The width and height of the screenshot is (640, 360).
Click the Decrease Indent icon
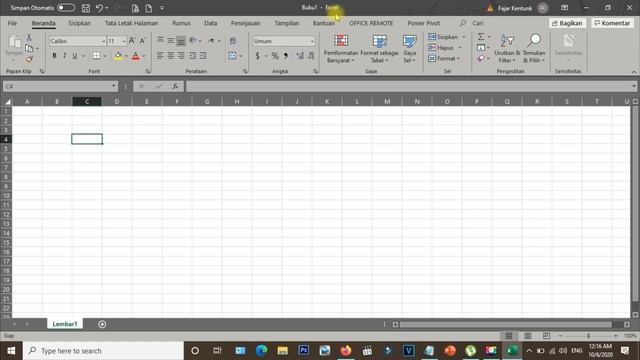point(192,56)
